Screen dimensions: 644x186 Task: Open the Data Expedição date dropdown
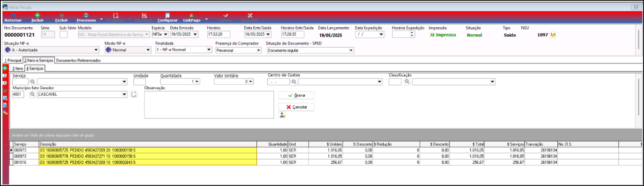pos(381,34)
